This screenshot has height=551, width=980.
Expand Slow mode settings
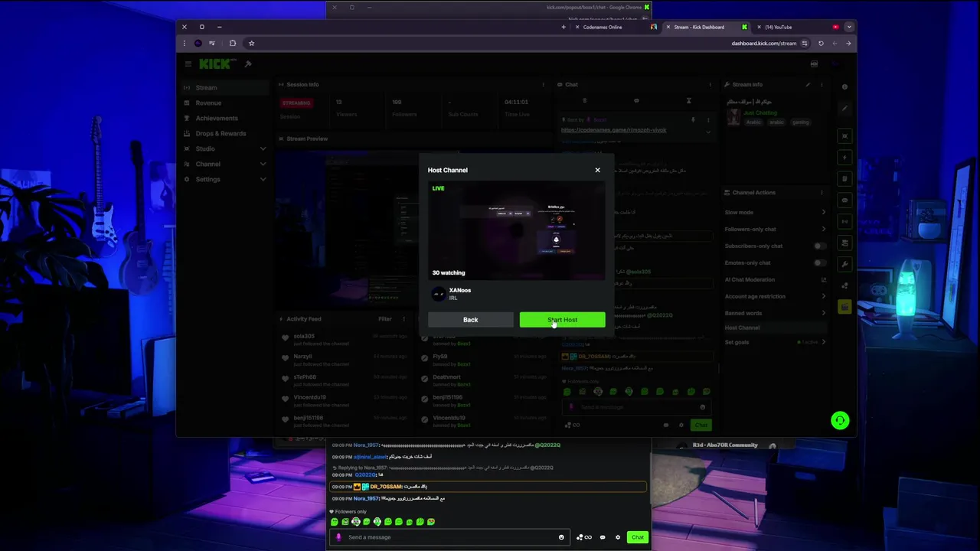[776, 212]
